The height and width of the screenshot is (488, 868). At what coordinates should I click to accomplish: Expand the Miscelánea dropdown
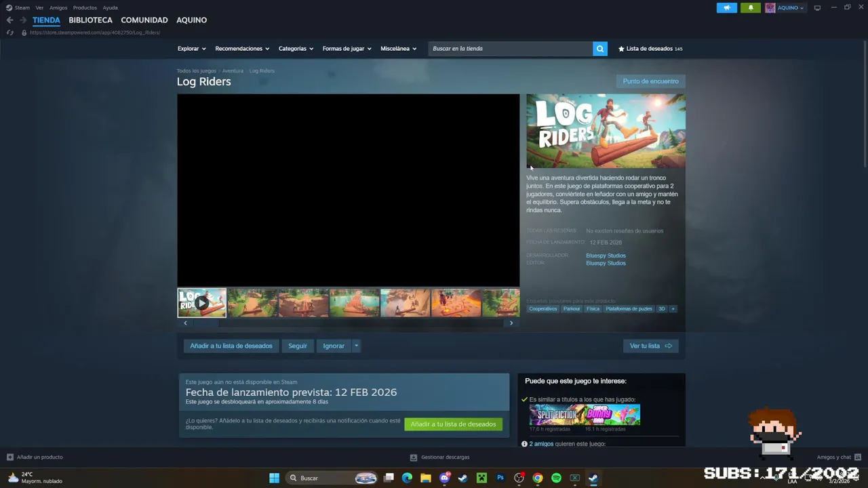click(x=399, y=49)
